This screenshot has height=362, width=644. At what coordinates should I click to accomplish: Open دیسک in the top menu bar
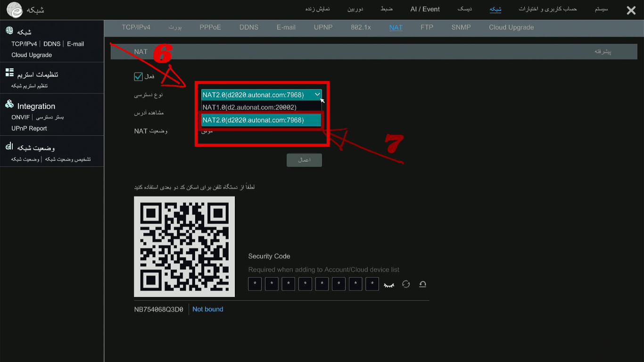(x=465, y=9)
